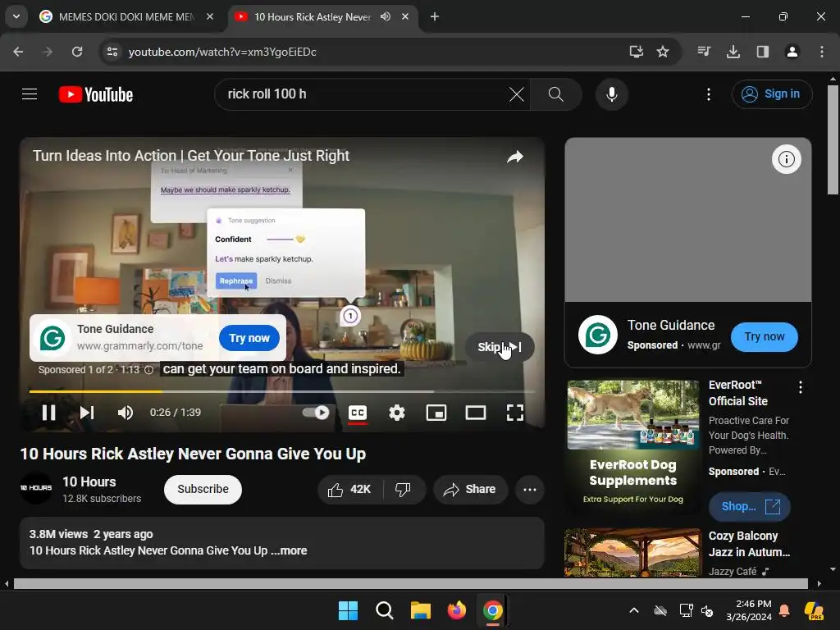Click the Shop button on EverRoot ad
This screenshot has height=630, width=840.
pos(749,506)
